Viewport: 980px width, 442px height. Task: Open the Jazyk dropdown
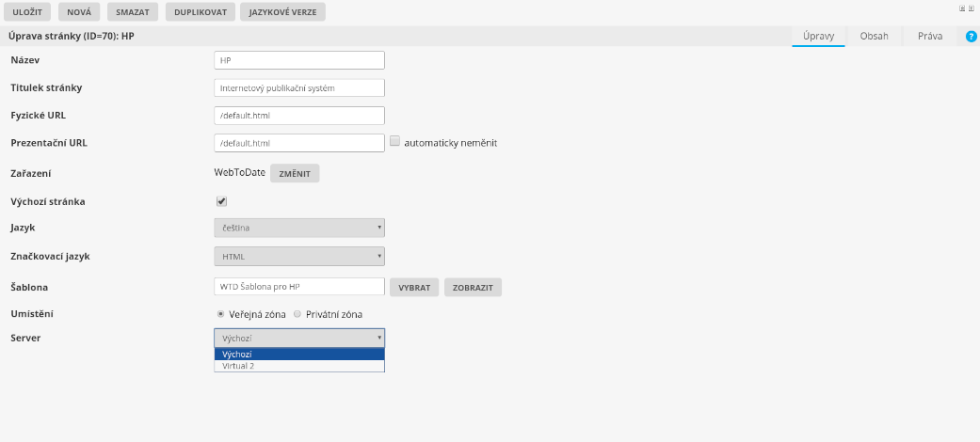tap(299, 228)
